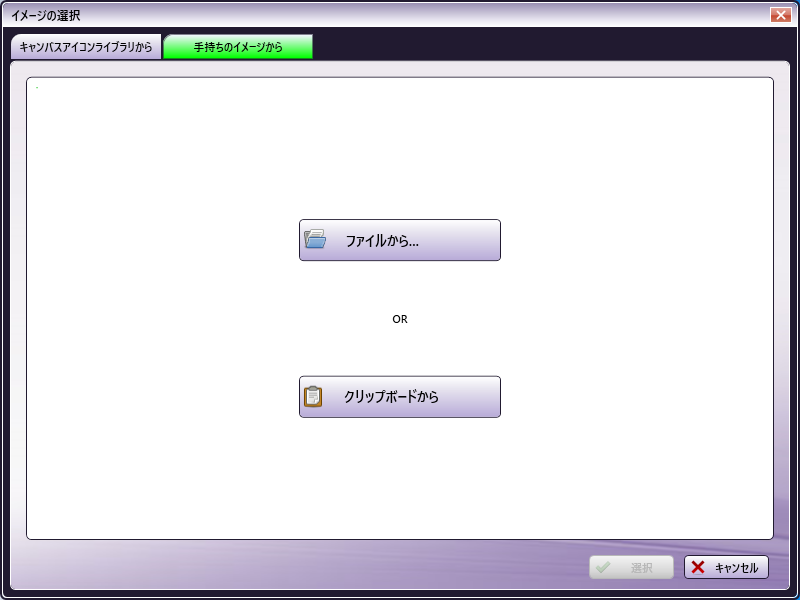Click the dark tab strip right of tabs

tap(550, 46)
